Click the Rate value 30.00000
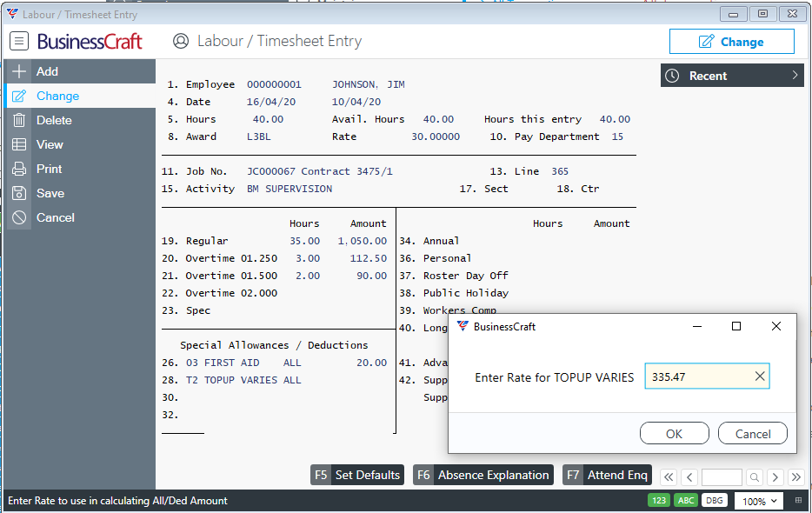The width and height of the screenshot is (812, 513). pos(436,137)
